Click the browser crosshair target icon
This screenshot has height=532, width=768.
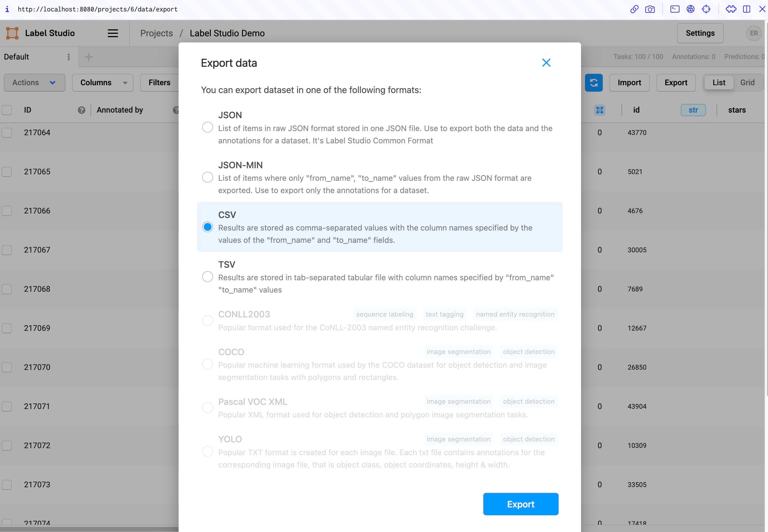pos(706,9)
